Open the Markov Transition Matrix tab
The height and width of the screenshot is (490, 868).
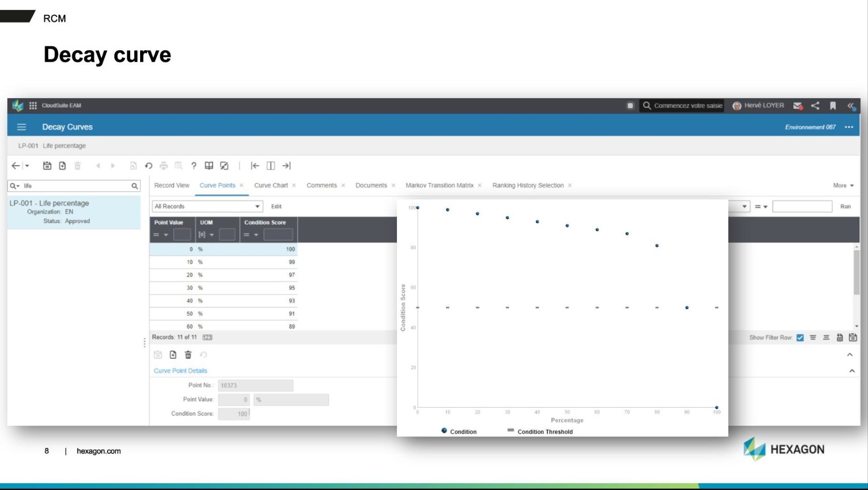coord(439,186)
